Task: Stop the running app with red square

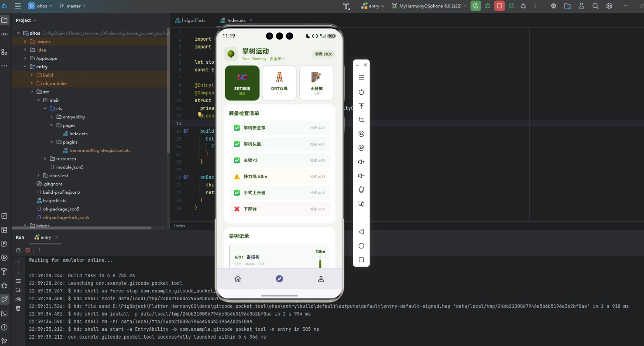Action: (500, 6)
